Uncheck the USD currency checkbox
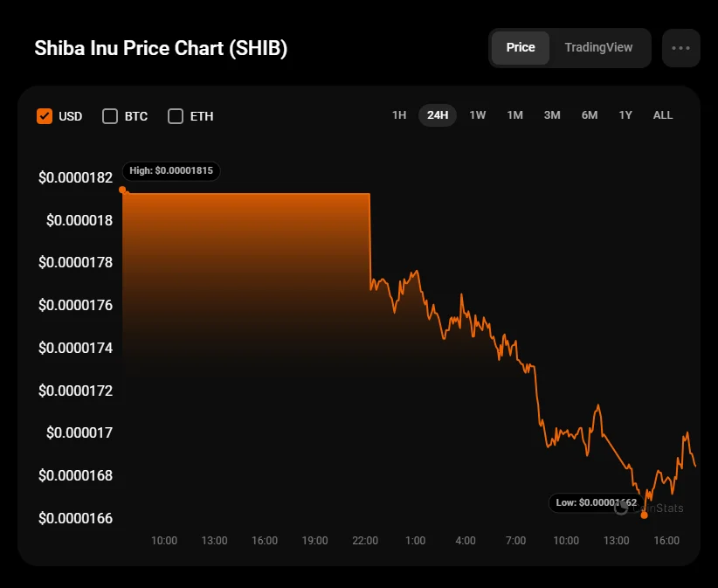718x588 pixels. [45, 116]
